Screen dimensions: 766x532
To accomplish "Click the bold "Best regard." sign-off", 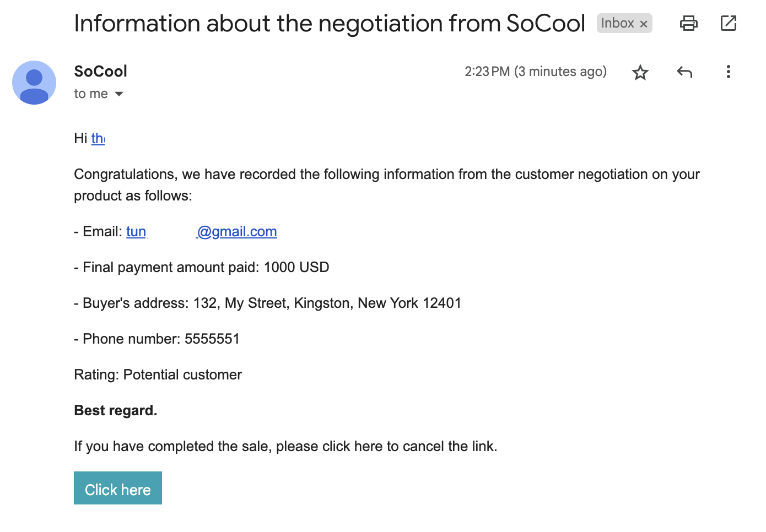I will click(116, 411).
